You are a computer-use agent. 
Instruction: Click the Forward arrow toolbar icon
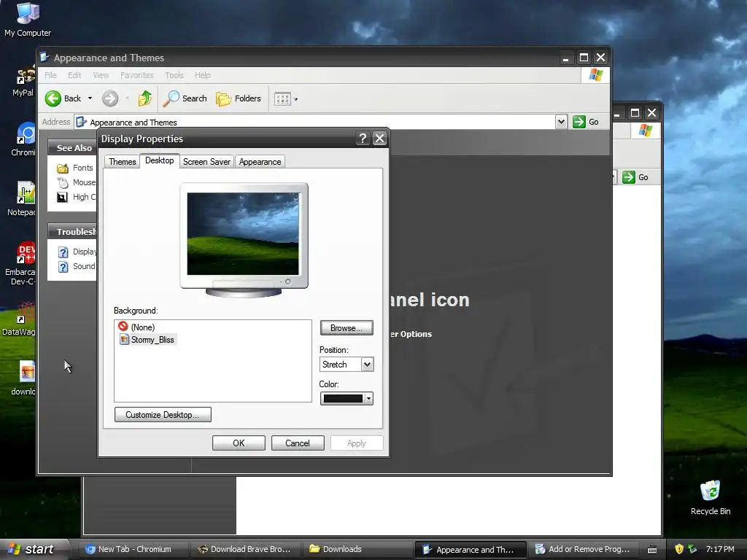coord(110,98)
